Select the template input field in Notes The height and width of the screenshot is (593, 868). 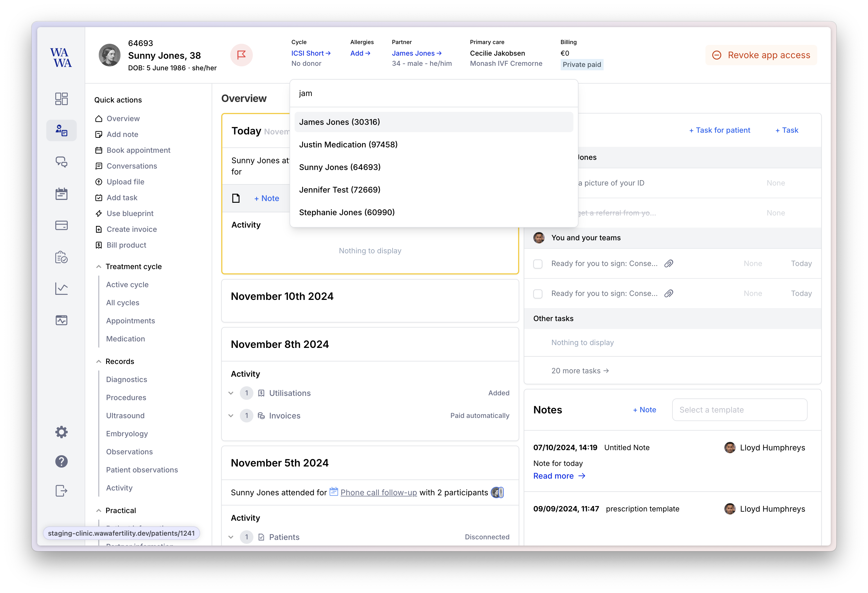740,409
